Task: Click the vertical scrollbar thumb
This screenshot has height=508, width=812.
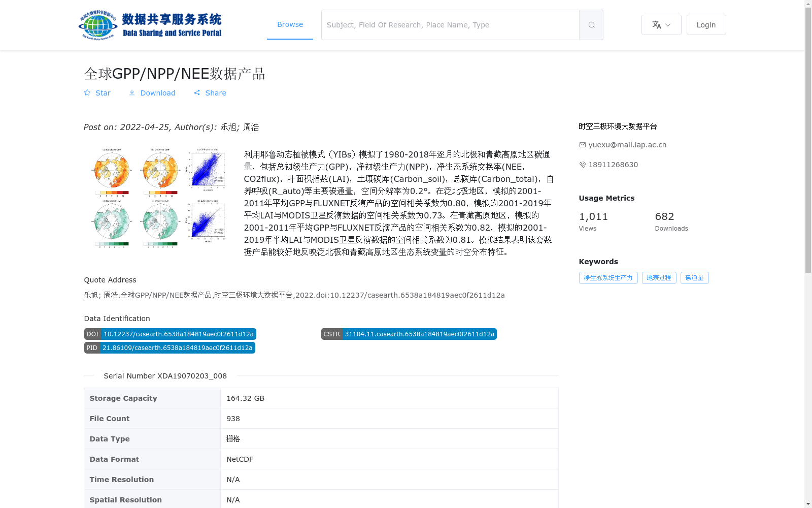Action: [x=808, y=140]
